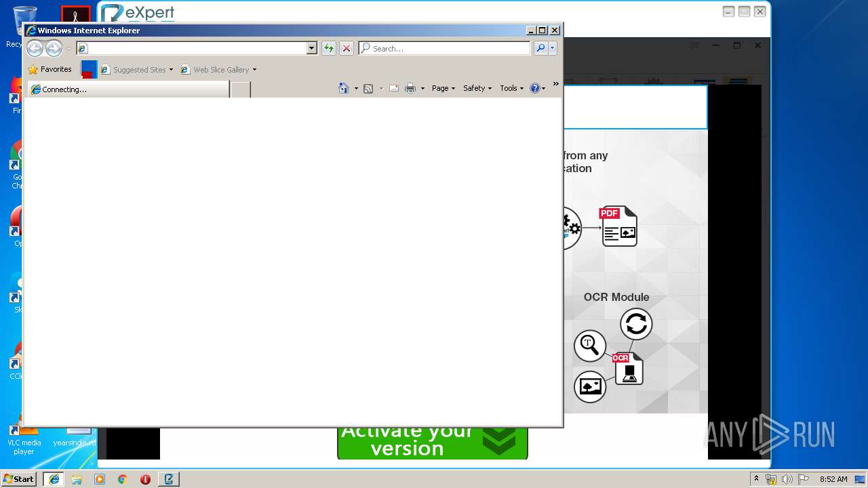Switch to eXpert PDF taskbar button
Image resolution: width=868 pixels, height=488 pixels.
(x=169, y=479)
